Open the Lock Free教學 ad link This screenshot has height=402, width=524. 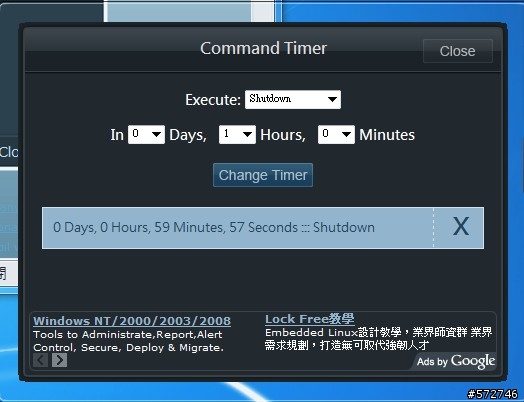[x=310, y=319]
